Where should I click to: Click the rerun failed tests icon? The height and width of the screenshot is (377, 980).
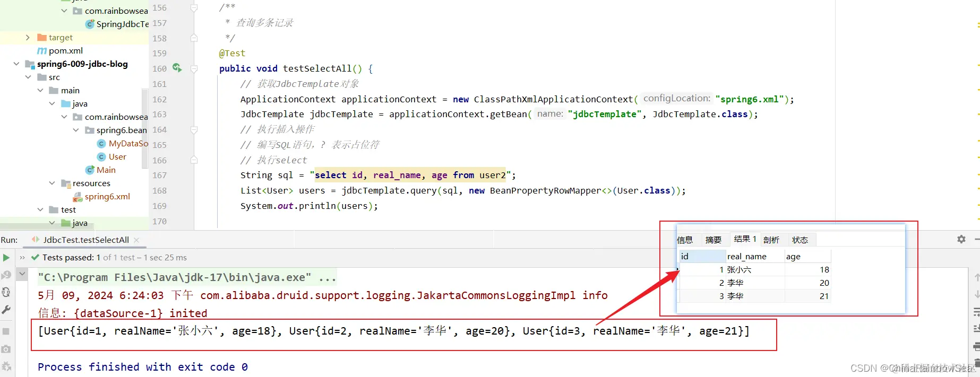[x=6, y=275]
